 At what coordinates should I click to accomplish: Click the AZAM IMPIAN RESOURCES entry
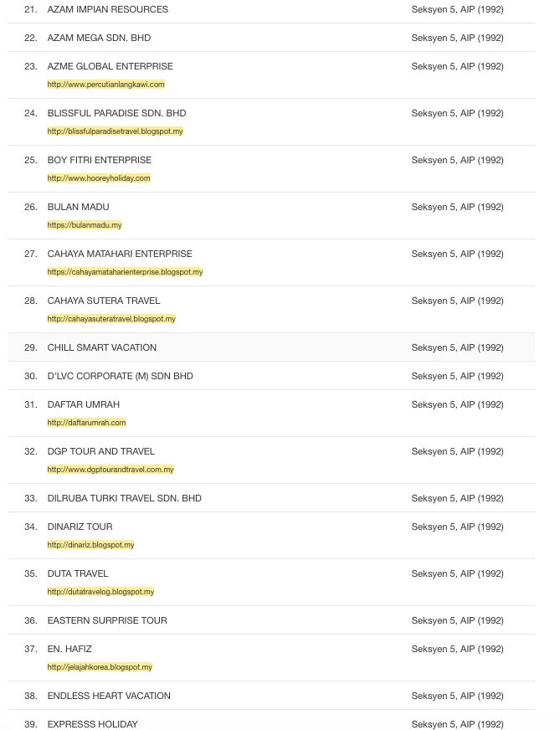pos(107,9)
